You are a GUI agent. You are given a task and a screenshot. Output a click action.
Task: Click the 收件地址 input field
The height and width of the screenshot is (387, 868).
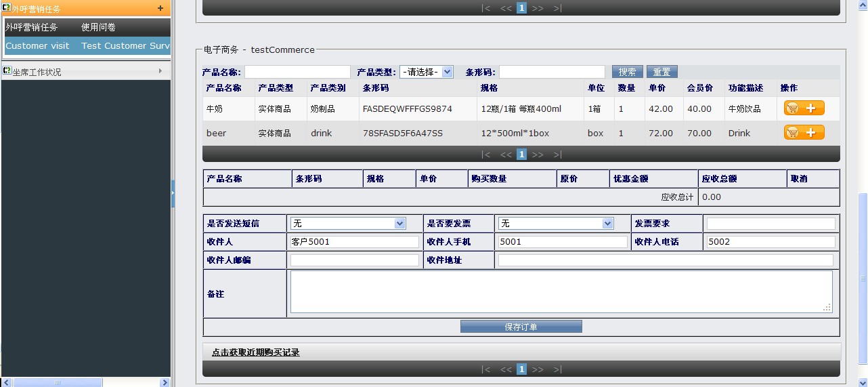pyautogui.click(x=665, y=260)
